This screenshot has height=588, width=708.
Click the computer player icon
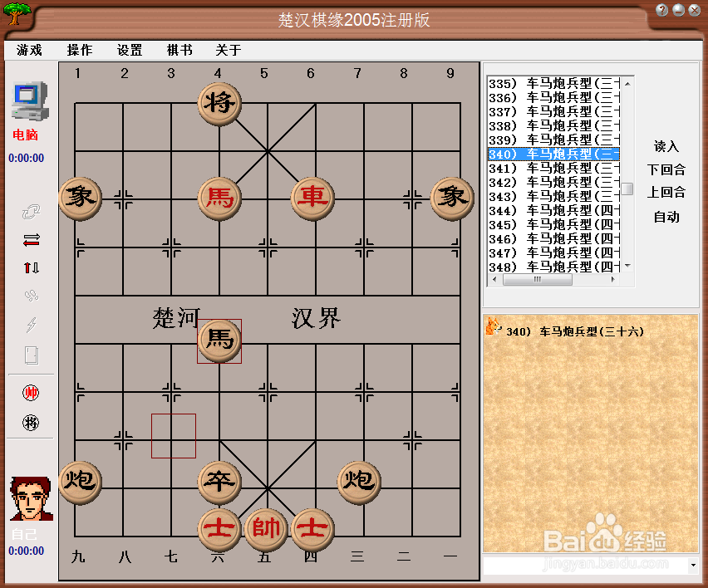point(29,101)
